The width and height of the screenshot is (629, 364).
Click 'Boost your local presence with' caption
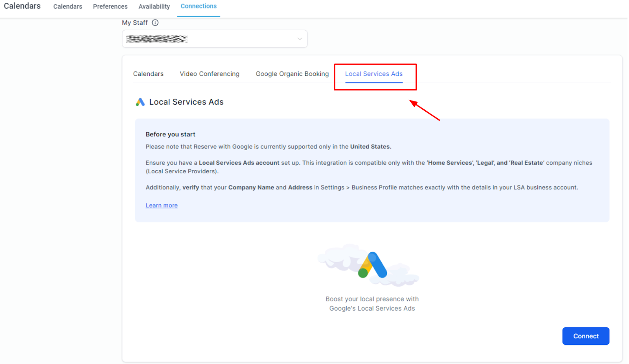click(372, 299)
